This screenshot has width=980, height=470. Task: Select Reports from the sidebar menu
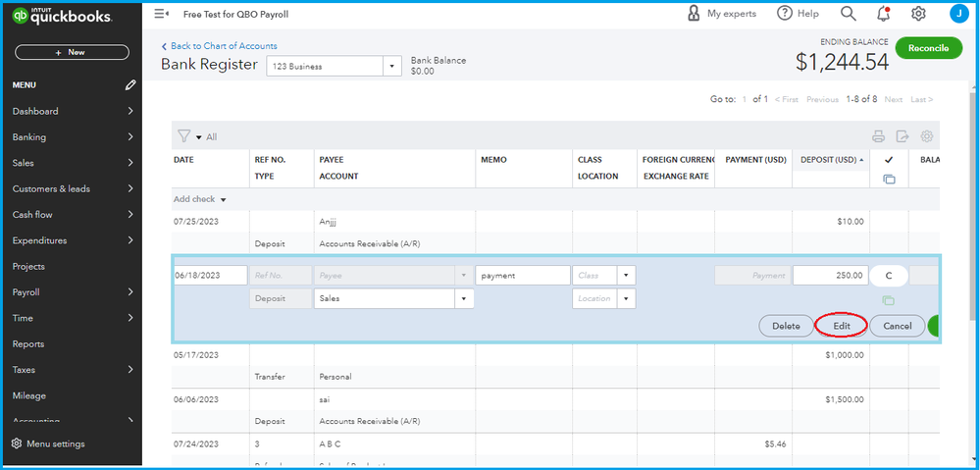coord(30,344)
